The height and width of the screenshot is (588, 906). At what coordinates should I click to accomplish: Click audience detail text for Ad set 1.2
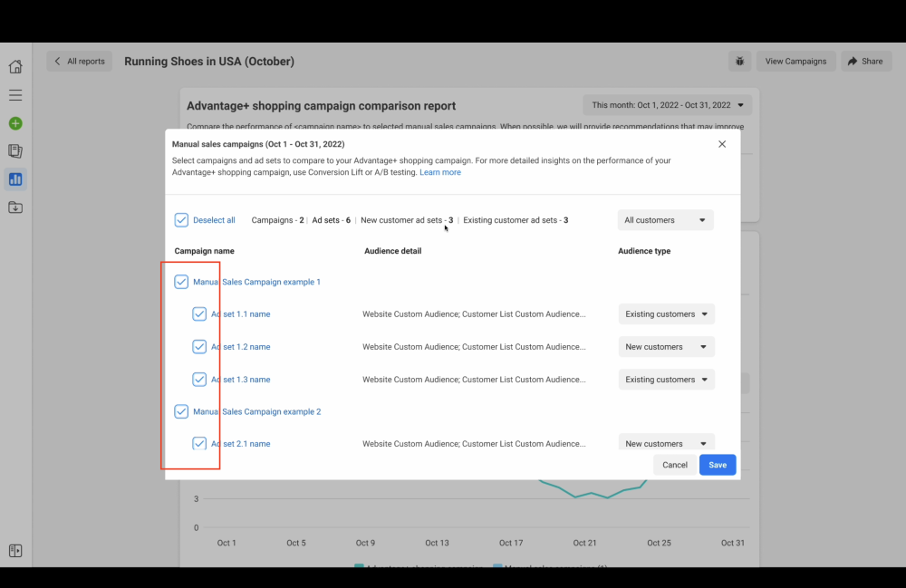[x=474, y=347]
